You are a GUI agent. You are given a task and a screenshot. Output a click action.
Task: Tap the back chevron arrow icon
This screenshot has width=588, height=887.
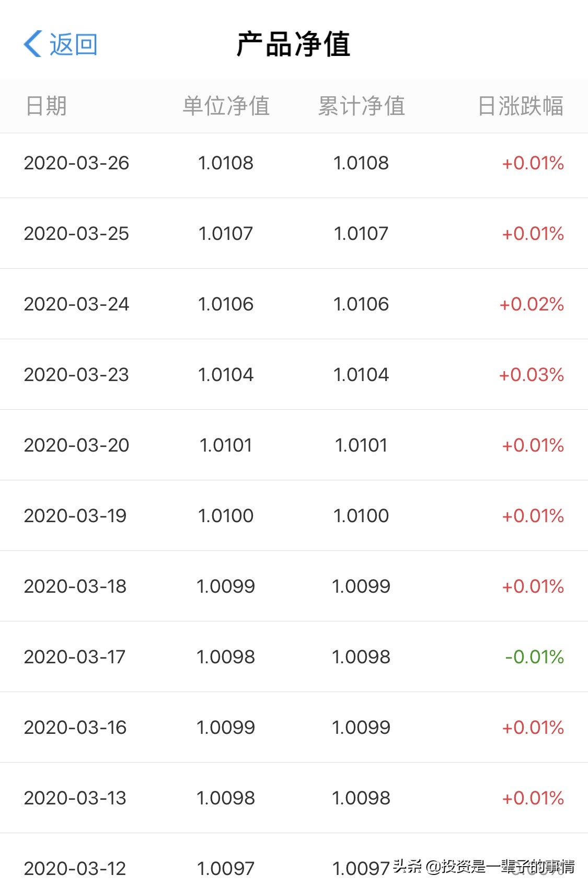pyautogui.click(x=33, y=44)
